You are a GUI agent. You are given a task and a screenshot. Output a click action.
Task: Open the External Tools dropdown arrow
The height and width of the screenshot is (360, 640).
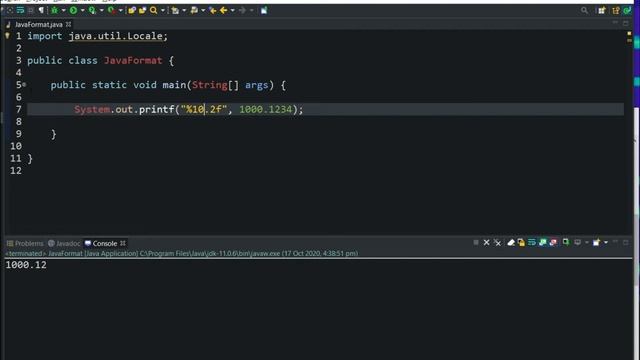click(x=120, y=10)
